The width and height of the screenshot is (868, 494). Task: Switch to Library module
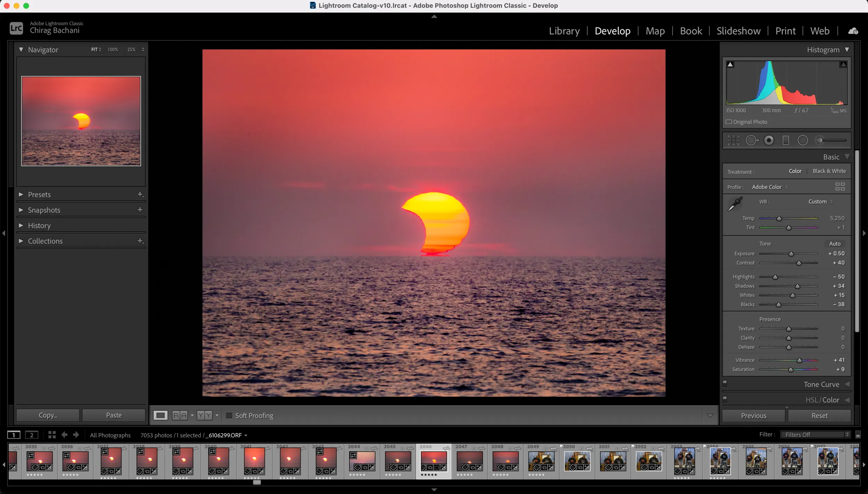pos(564,31)
